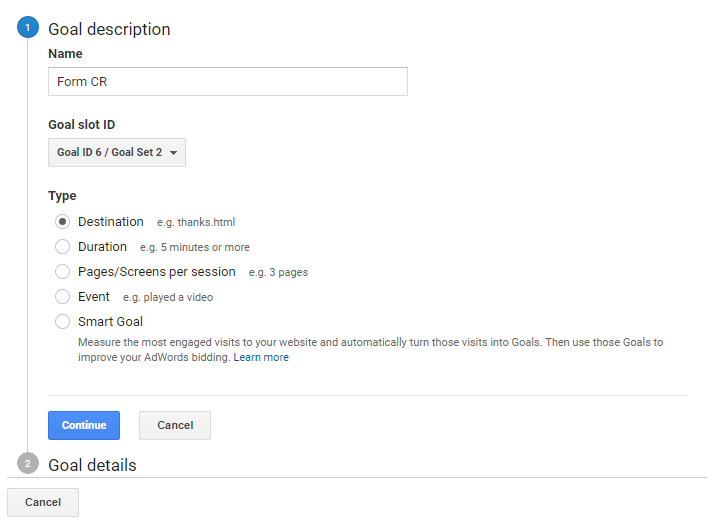Image resolution: width=717 pixels, height=531 pixels.
Task: Click the Type section label
Action: (x=62, y=196)
